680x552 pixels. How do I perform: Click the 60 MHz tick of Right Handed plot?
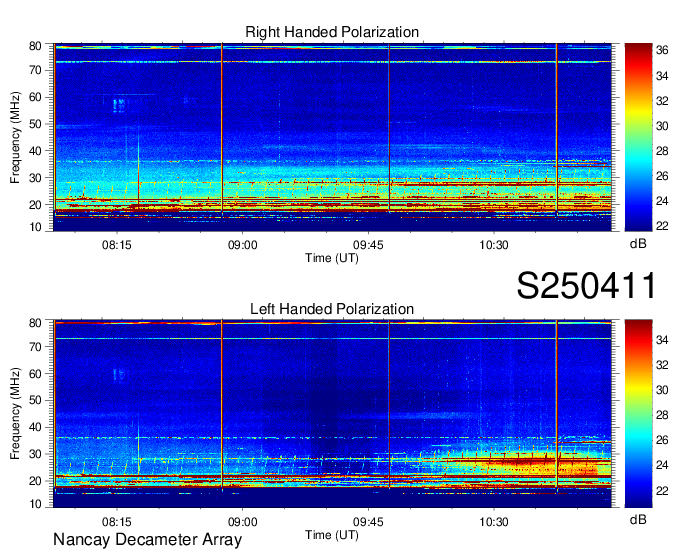point(35,97)
